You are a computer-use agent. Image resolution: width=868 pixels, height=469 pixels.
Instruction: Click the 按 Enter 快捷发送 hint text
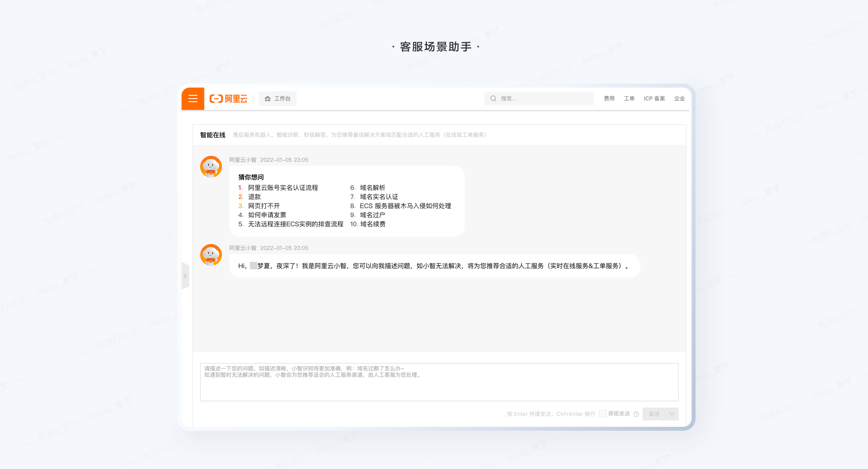[551, 414]
